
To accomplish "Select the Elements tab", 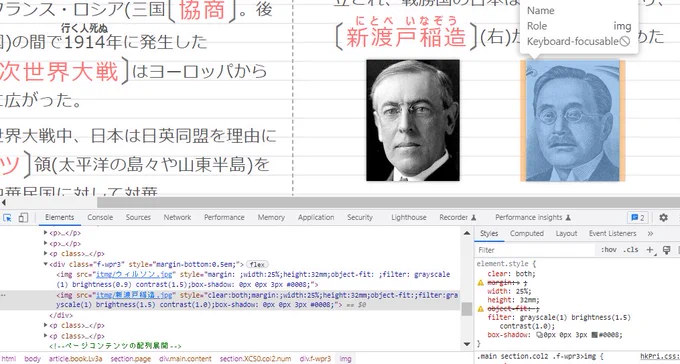I will 60,217.
